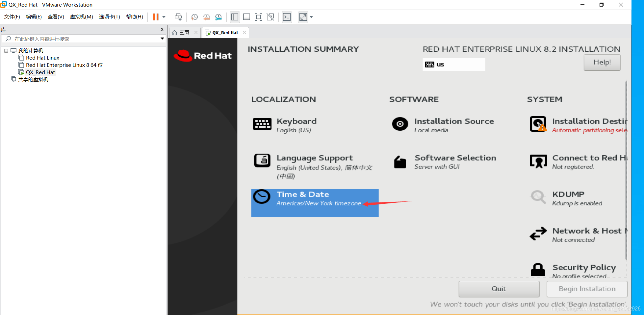Open the library search dropdown arrow
The image size is (644, 315).
(x=162, y=39)
